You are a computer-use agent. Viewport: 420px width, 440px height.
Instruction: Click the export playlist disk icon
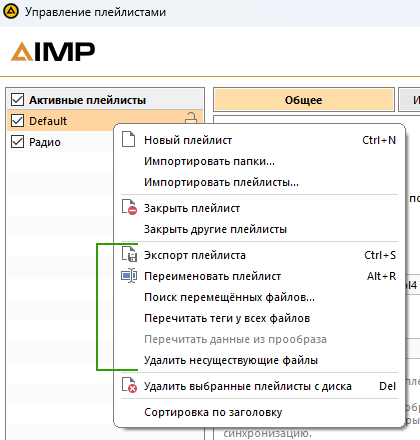[x=129, y=254]
